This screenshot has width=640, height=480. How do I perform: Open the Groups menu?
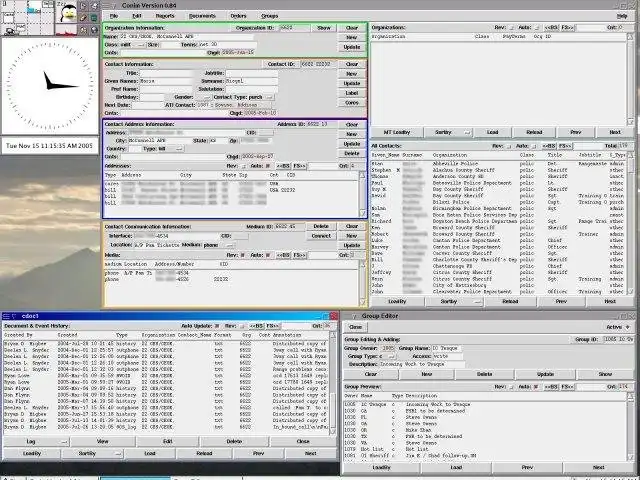pyautogui.click(x=269, y=16)
